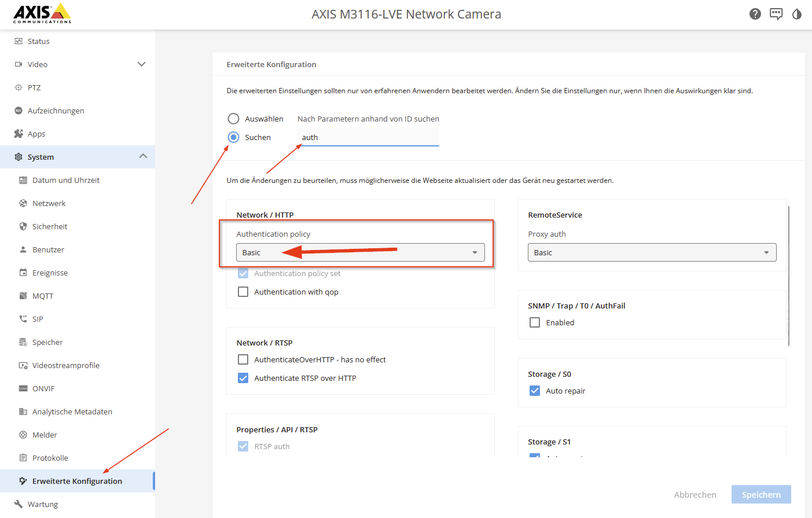
Task: Click the SIP phone icon
Action: [x=23, y=319]
